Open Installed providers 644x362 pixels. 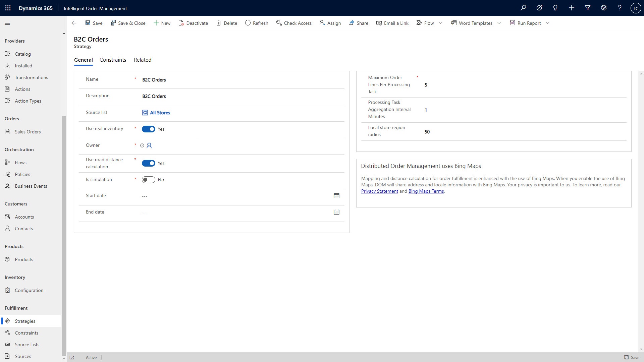31,66
